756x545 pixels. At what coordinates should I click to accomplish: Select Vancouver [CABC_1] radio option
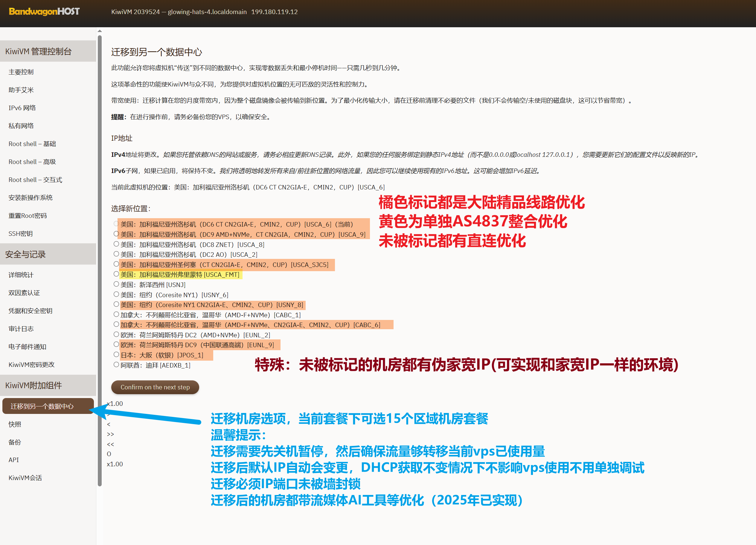(x=116, y=314)
